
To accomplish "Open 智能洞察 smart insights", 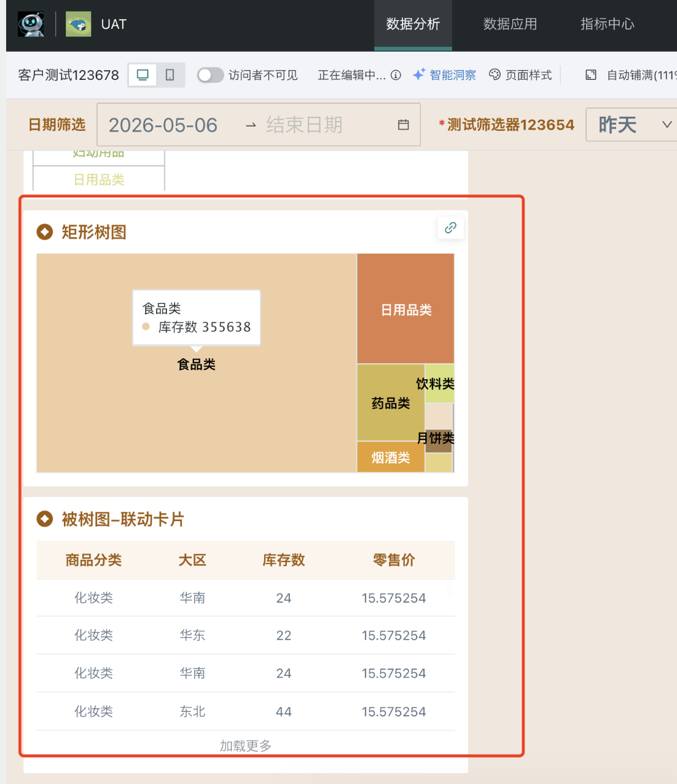I will 445,75.
